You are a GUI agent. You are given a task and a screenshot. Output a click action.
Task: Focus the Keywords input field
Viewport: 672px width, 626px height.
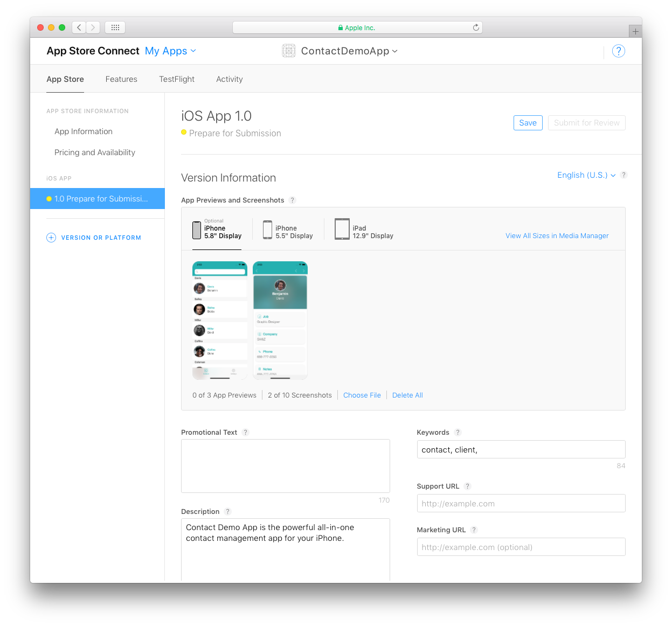[x=521, y=449]
